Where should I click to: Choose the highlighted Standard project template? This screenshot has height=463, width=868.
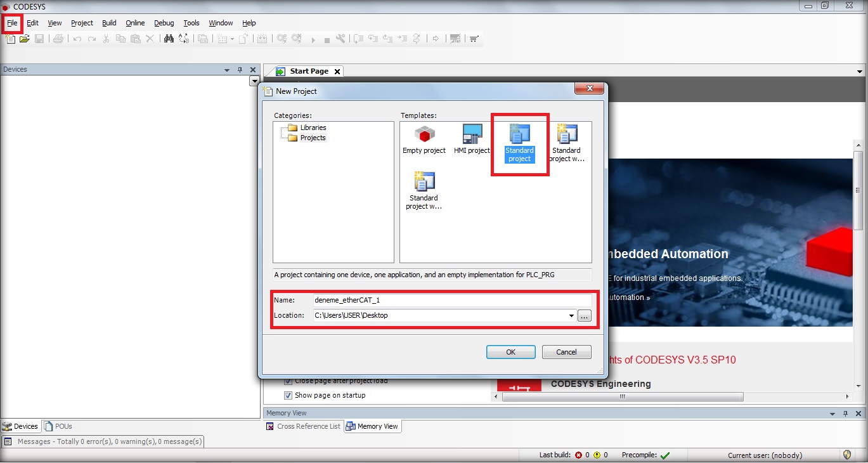519,143
